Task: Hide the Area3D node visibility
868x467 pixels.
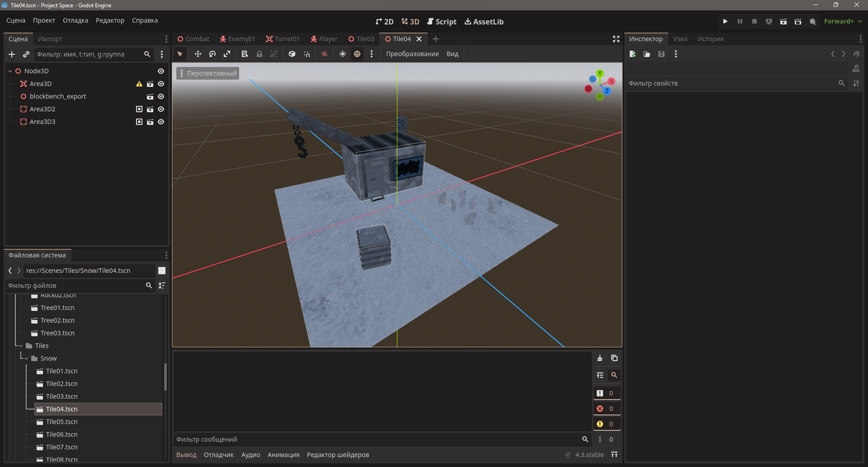Action: tap(161, 84)
